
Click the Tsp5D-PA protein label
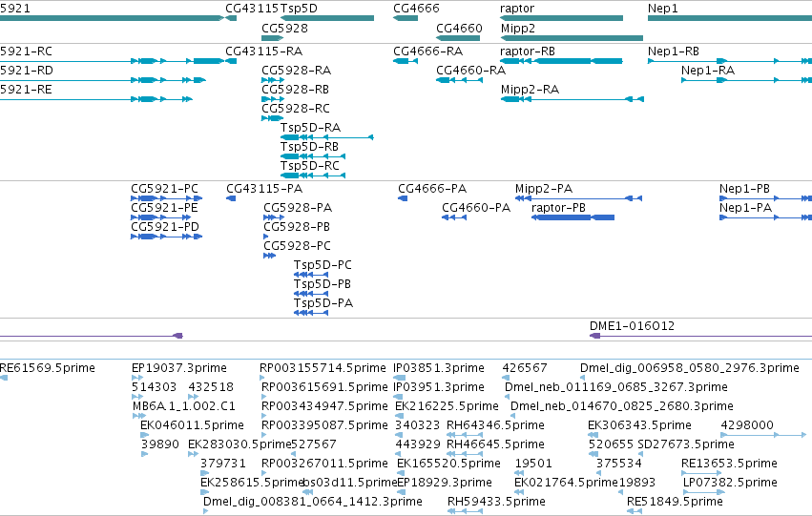(323, 303)
